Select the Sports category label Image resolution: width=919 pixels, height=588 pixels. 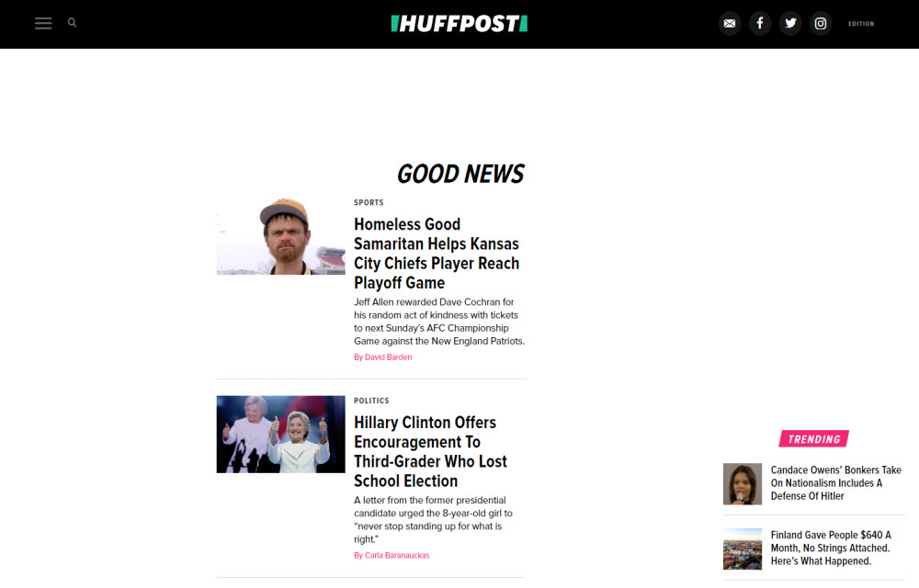pos(369,203)
